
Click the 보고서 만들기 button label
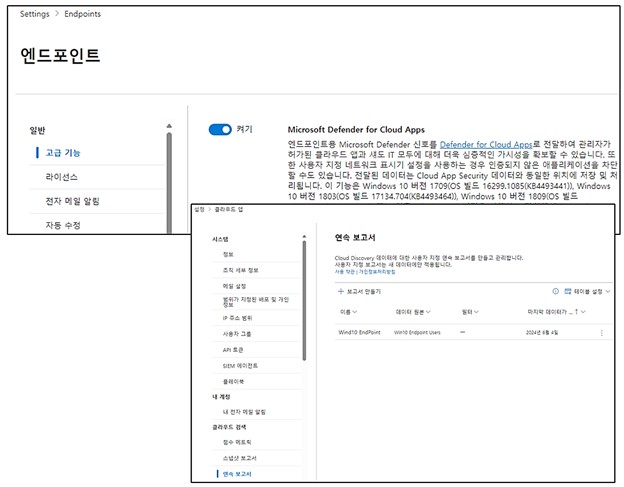tap(364, 292)
